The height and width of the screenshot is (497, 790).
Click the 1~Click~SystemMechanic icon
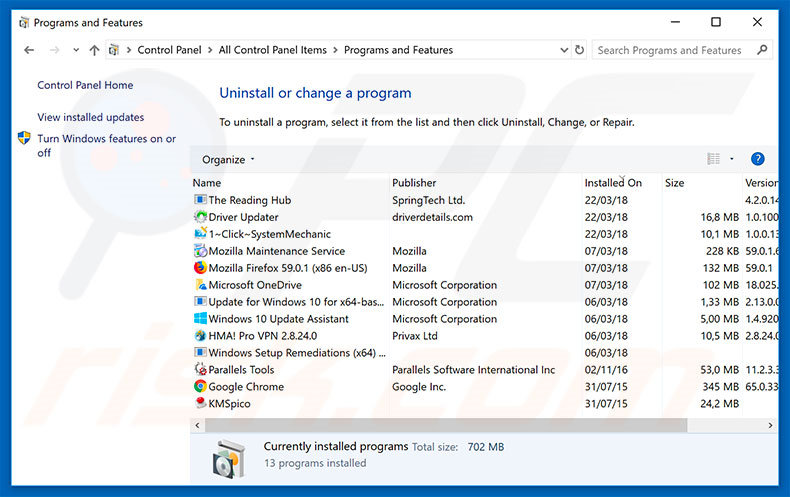pos(200,233)
